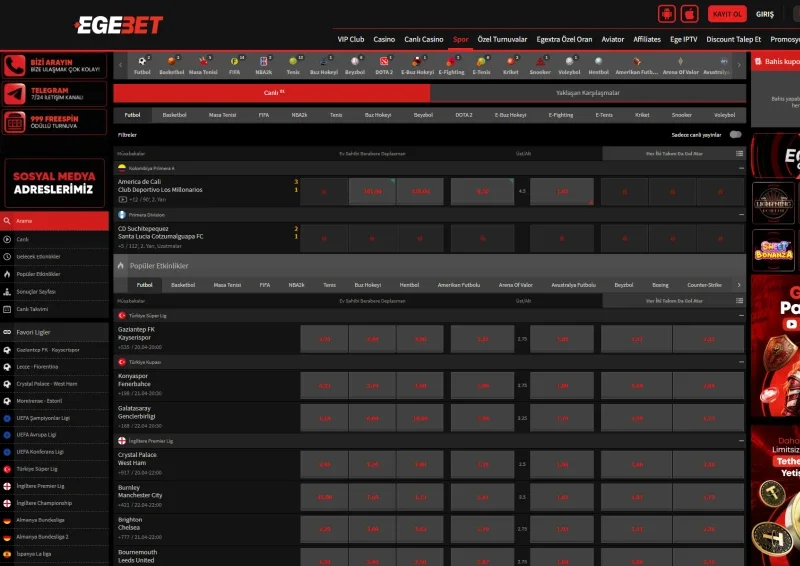
Task: Open the Aviator menu item
Action: coord(613,39)
